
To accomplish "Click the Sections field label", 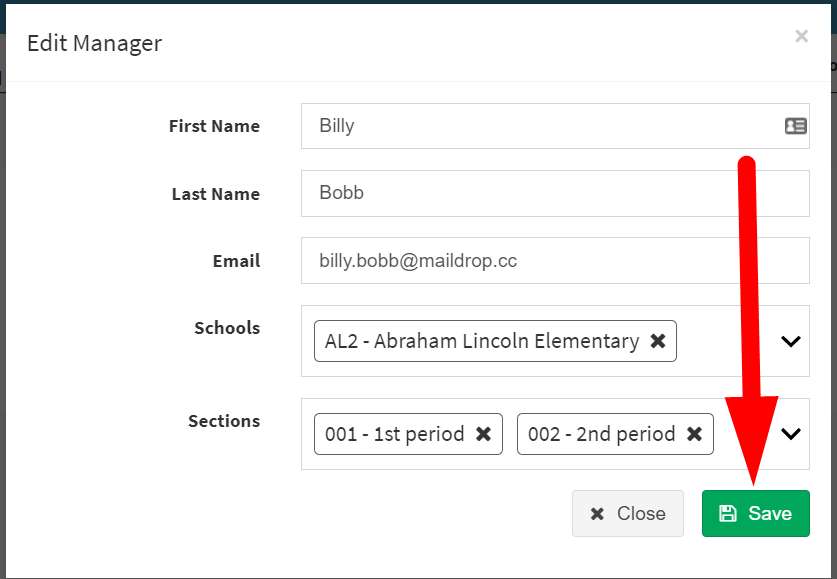I will [x=224, y=421].
